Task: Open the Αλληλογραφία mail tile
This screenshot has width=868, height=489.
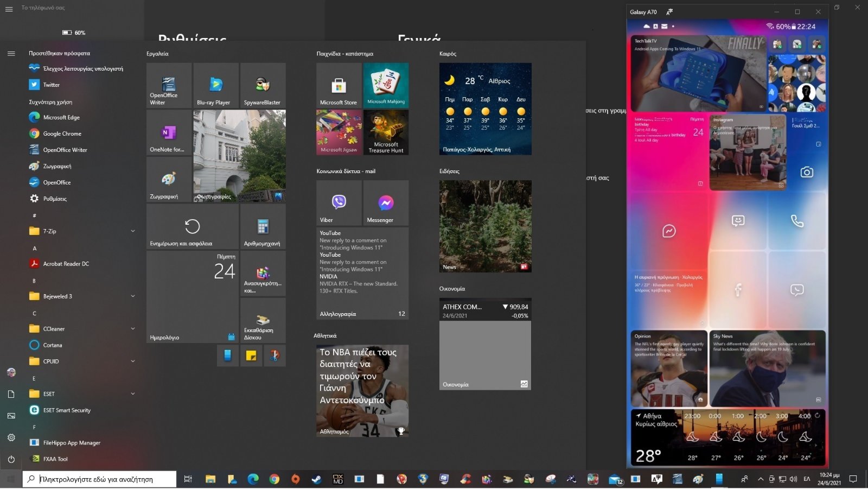Action: click(x=362, y=273)
